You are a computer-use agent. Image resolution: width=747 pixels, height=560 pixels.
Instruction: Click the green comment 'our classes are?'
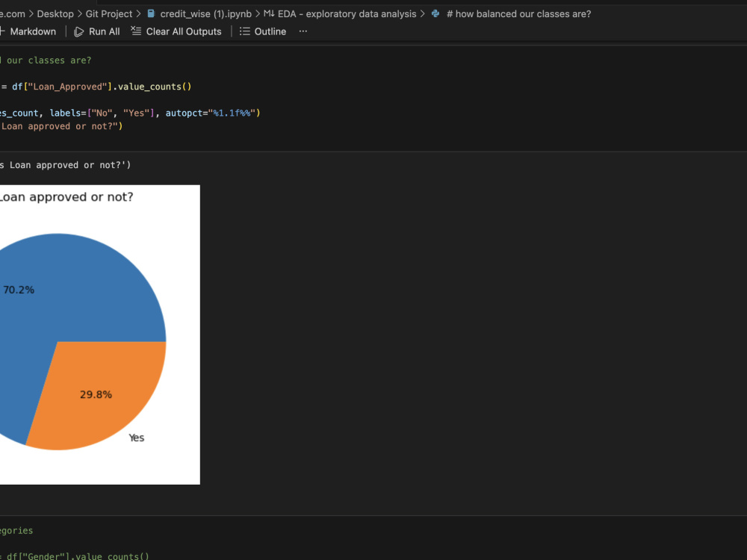49,60
